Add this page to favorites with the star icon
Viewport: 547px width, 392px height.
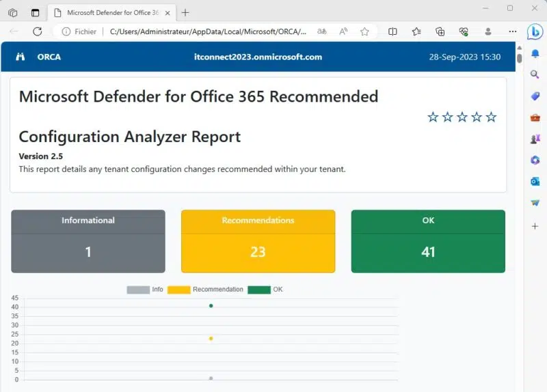(364, 31)
